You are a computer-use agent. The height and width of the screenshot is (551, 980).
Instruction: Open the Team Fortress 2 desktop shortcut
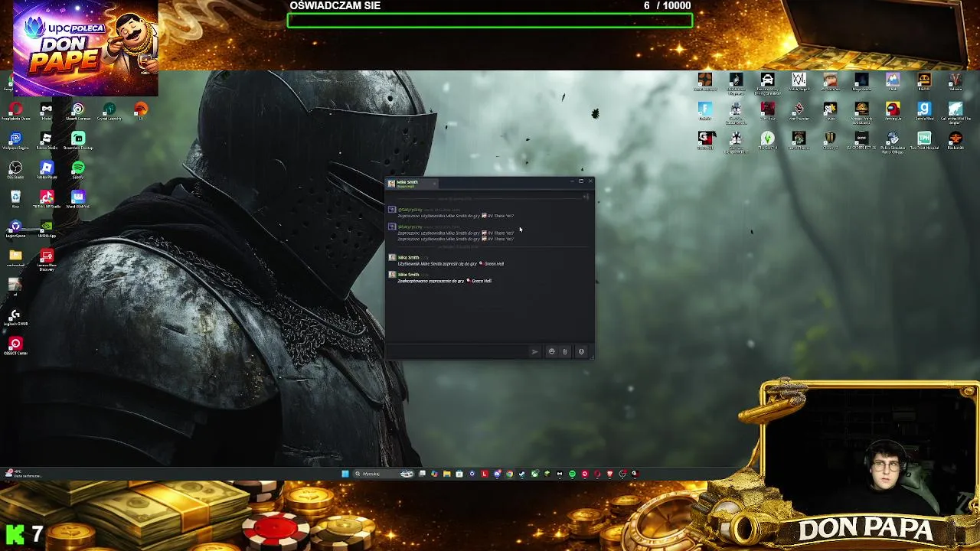pos(705,82)
